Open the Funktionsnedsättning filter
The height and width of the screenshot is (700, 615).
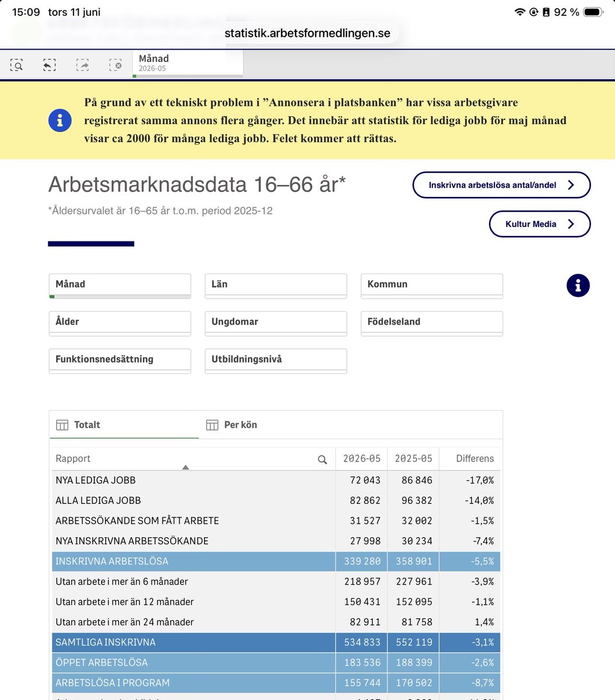120,360
